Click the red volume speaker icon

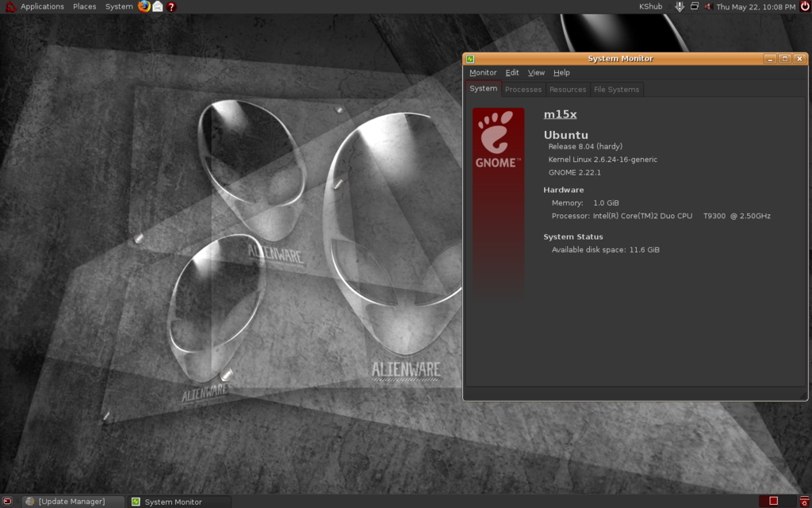tap(708, 6)
